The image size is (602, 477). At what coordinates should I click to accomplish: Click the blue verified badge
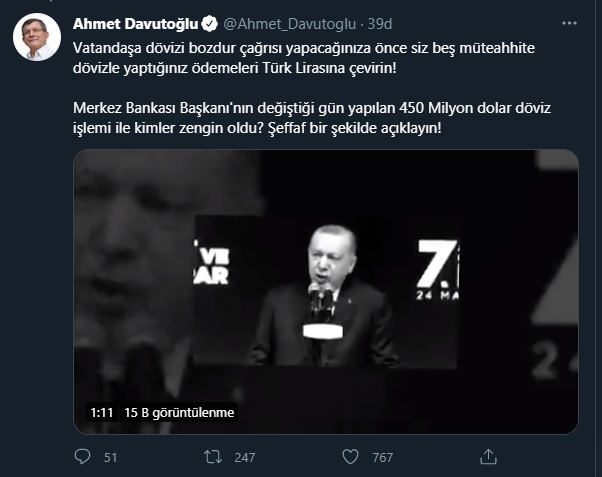click(x=210, y=24)
